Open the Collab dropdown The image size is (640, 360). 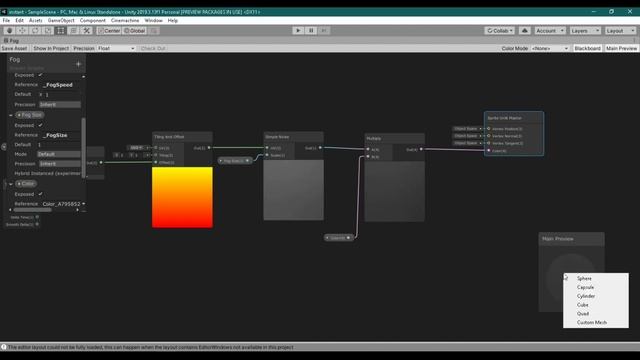(x=500, y=31)
